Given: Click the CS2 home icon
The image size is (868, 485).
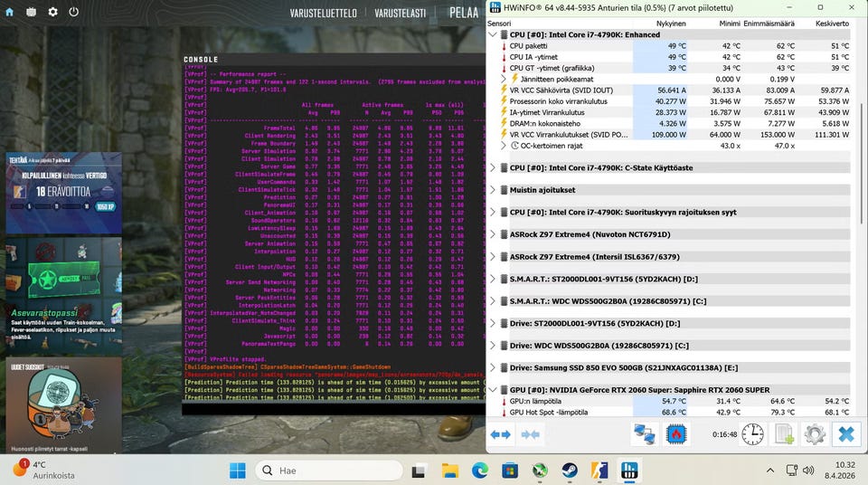Looking at the screenshot, I should (10, 12).
